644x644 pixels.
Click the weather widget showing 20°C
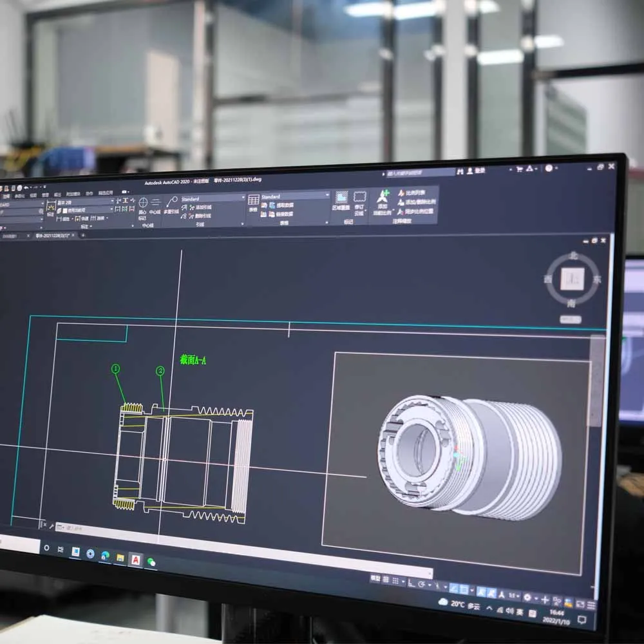[459, 604]
